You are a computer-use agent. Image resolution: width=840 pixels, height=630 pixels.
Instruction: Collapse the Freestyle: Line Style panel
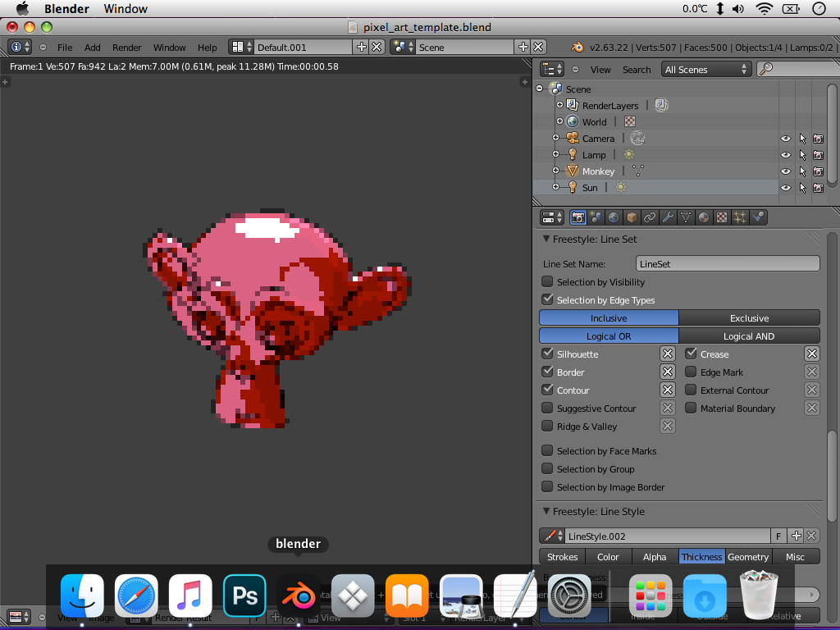pos(546,511)
